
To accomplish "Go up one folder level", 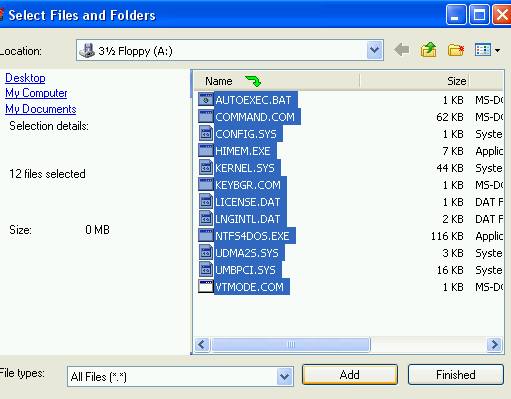I will (429, 50).
